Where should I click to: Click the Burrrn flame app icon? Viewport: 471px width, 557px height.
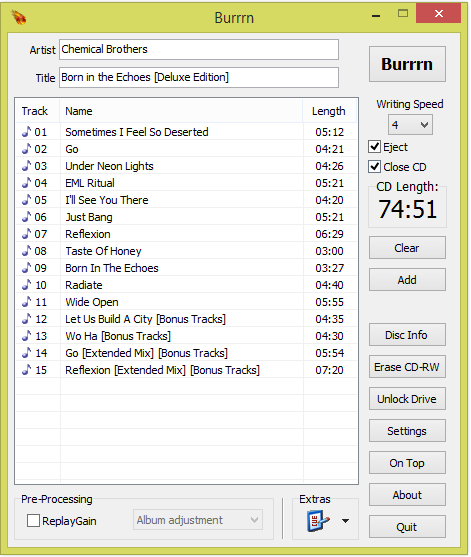tap(18, 17)
